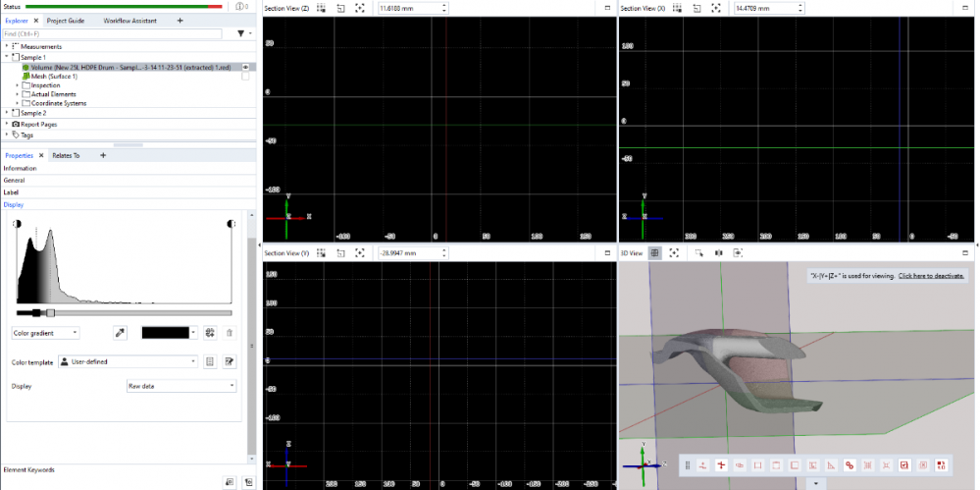
Task: Click the focus frame icon in 3D View header
Action: pyautogui.click(x=674, y=252)
